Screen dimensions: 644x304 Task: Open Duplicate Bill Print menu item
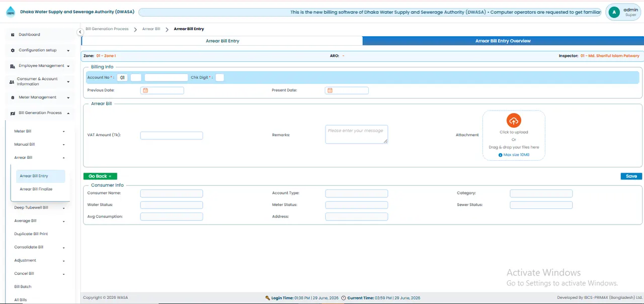pos(31,234)
